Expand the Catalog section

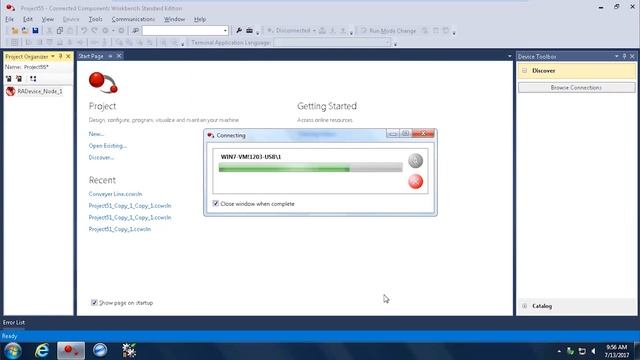pos(524,306)
